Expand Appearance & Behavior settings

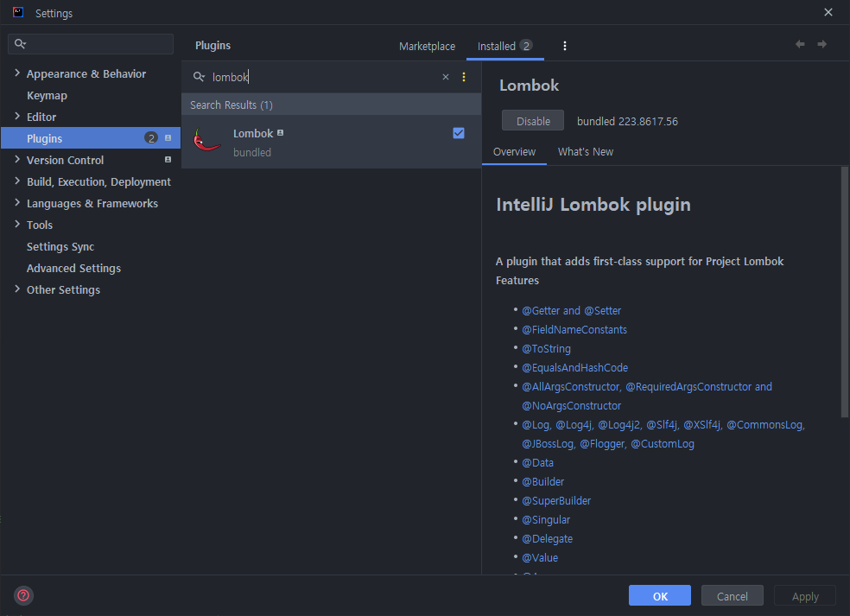16,73
